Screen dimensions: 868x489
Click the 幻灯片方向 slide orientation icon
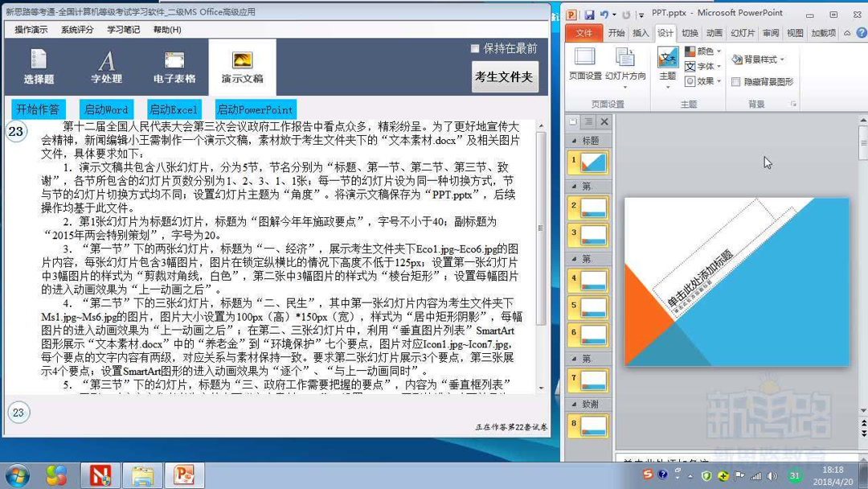pyautogui.click(x=624, y=56)
